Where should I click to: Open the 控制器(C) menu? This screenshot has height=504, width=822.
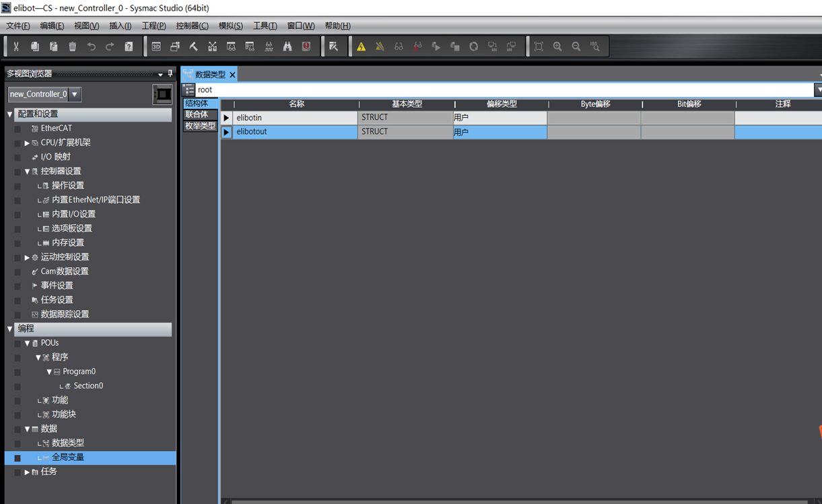point(192,26)
